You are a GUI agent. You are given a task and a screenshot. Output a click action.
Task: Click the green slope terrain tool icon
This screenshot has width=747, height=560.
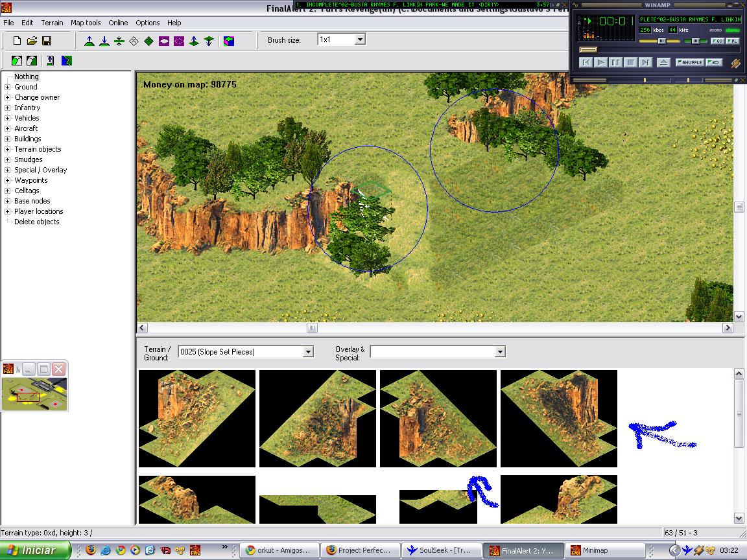click(17, 60)
